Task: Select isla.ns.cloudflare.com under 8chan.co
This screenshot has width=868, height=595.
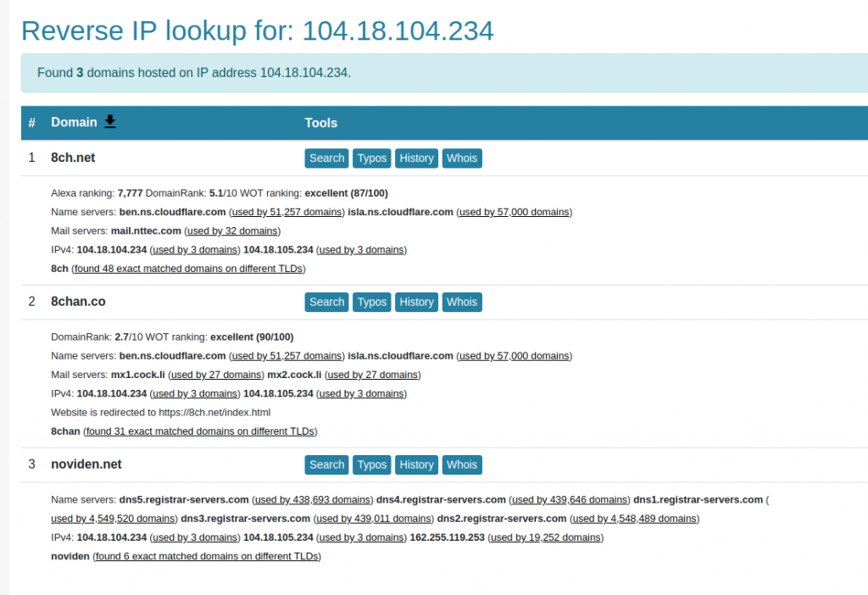Action: [x=400, y=356]
